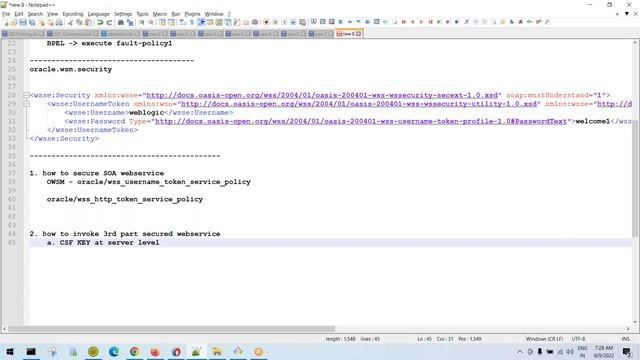
Task: Click the Cut scissors icon
Action: [70, 22]
